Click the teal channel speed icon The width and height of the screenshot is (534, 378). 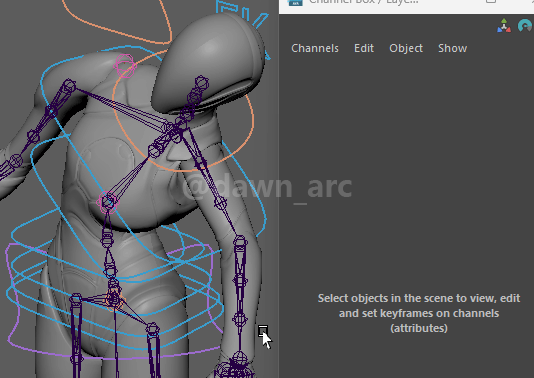[525, 26]
